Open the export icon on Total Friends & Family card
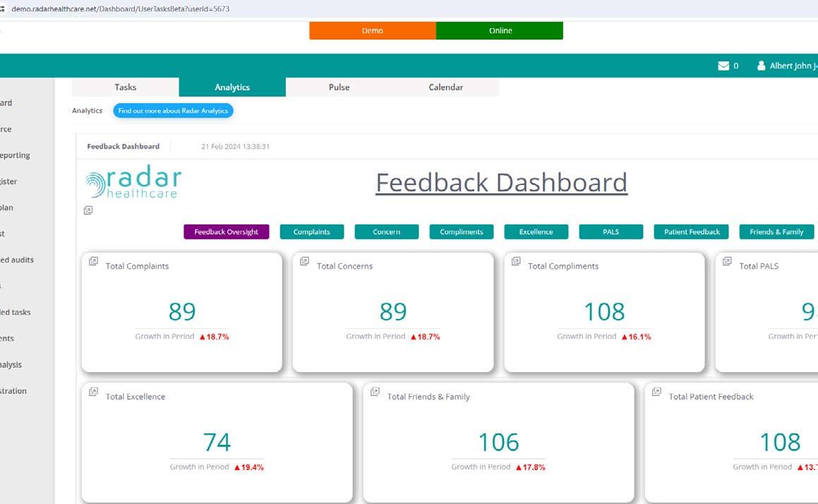The image size is (818, 504). tap(375, 392)
